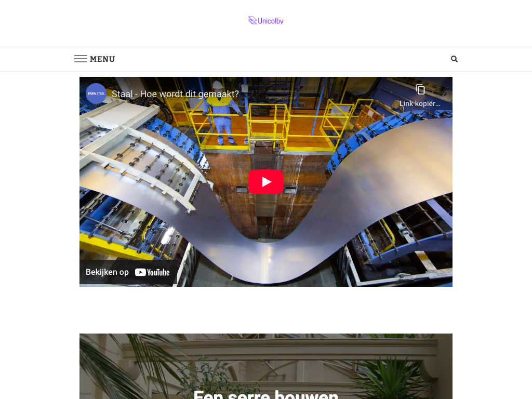Click the copy link icon on video

coord(420,89)
